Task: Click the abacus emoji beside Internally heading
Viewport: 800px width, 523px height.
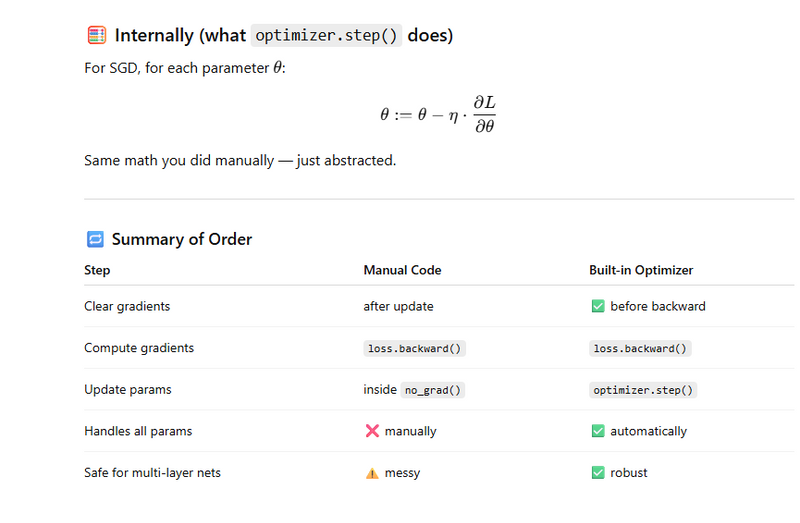Action: tap(96, 36)
